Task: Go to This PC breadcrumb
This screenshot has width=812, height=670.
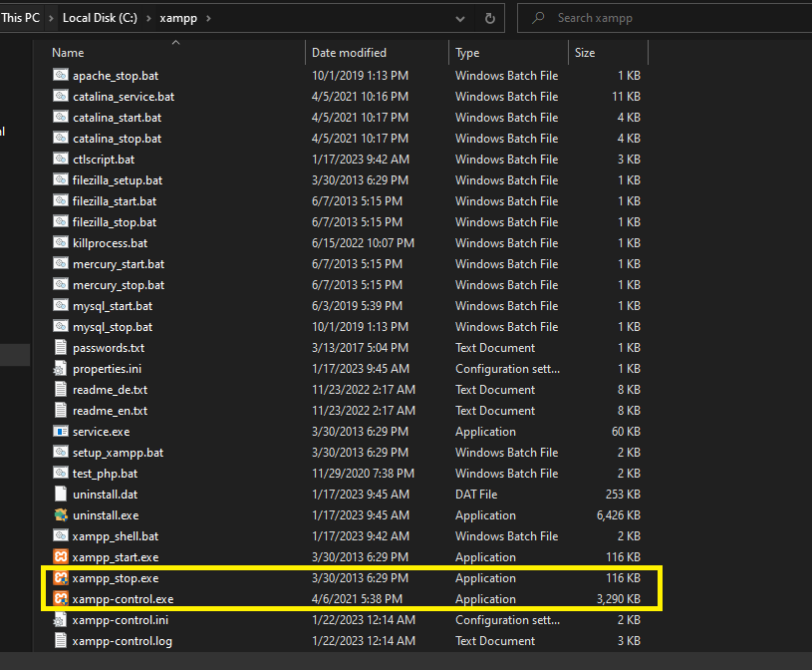Action: [20, 18]
